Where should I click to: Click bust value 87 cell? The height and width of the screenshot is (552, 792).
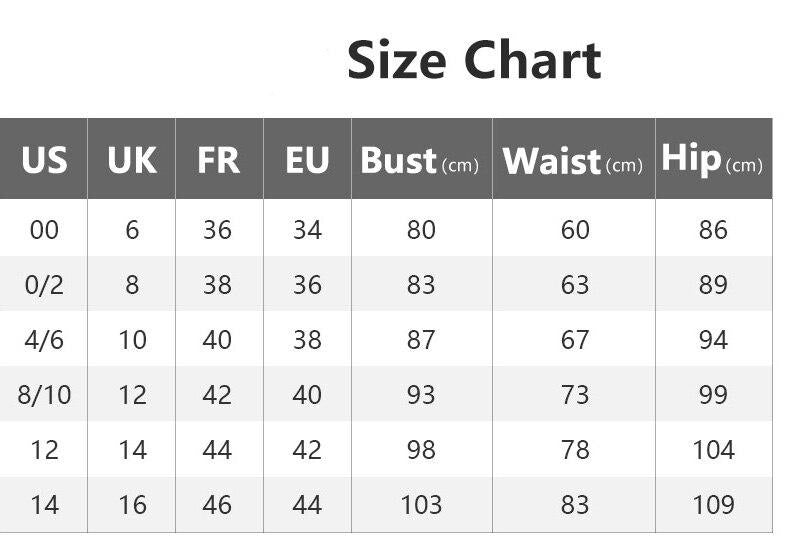[x=421, y=340]
